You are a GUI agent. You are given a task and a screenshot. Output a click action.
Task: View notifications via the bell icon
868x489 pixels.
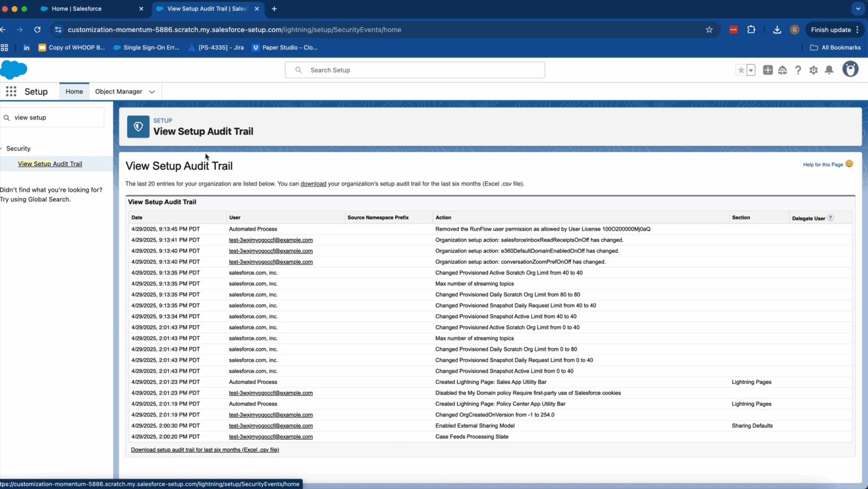click(828, 70)
